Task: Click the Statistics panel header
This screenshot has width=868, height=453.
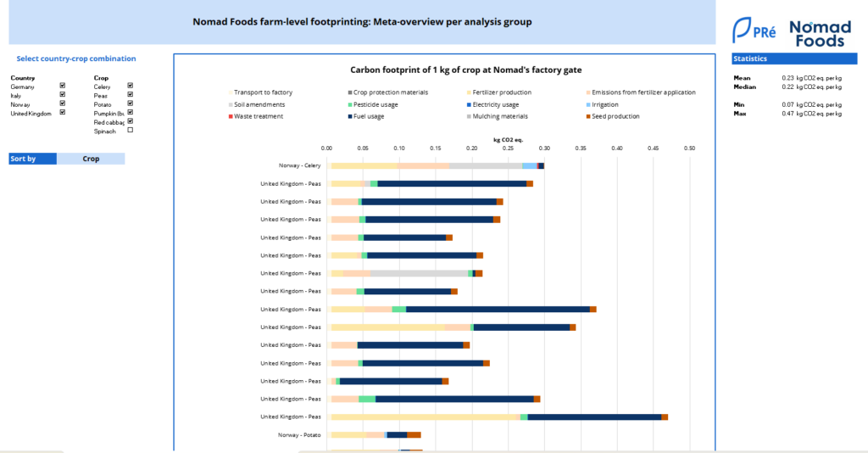Action: [794, 59]
